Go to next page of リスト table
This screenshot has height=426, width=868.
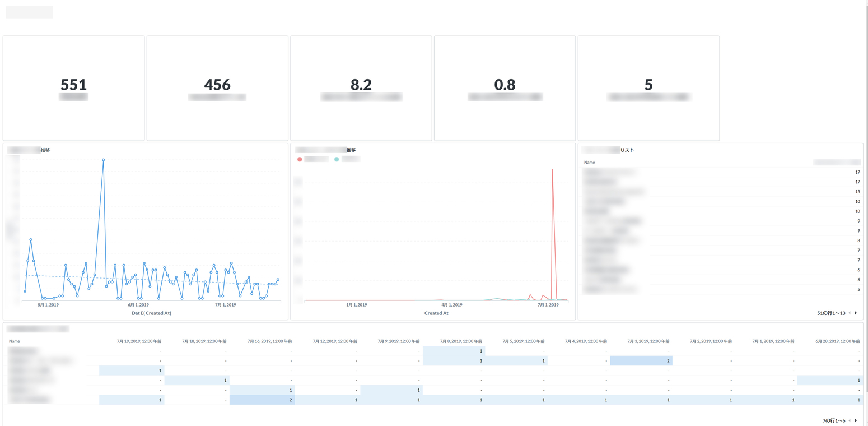[x=856, y=313]
